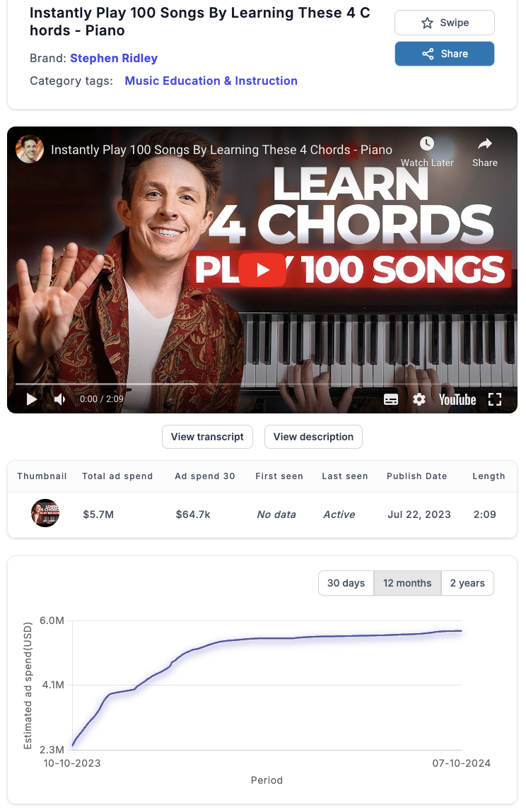Toggle the video subtitles/captions icon

391,399
